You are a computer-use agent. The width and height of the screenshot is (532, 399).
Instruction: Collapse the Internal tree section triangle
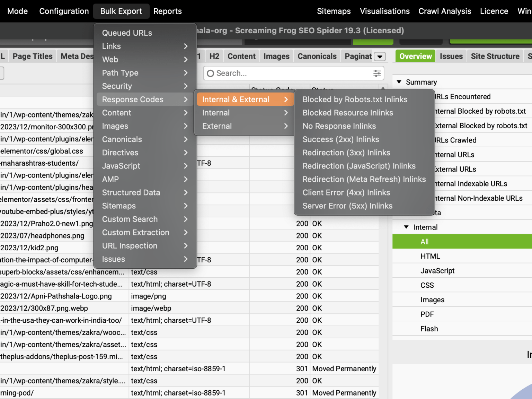[406, 227]
